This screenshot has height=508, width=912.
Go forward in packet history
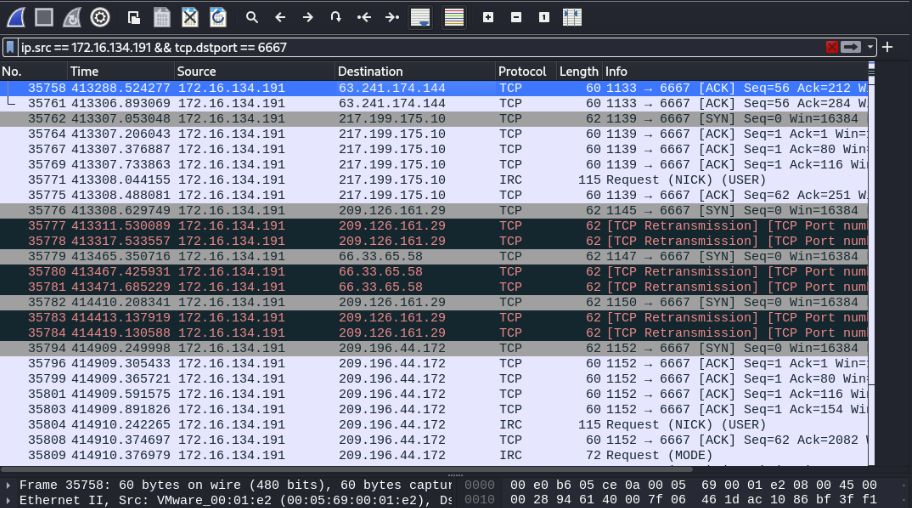click(x=308, y=17)
